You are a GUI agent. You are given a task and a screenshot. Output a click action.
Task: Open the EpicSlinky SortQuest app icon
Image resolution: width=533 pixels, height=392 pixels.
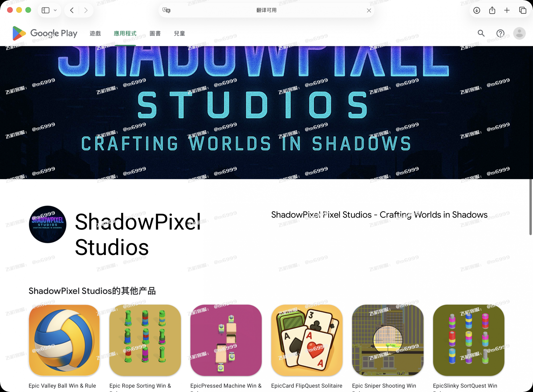(x=469, y=340)
